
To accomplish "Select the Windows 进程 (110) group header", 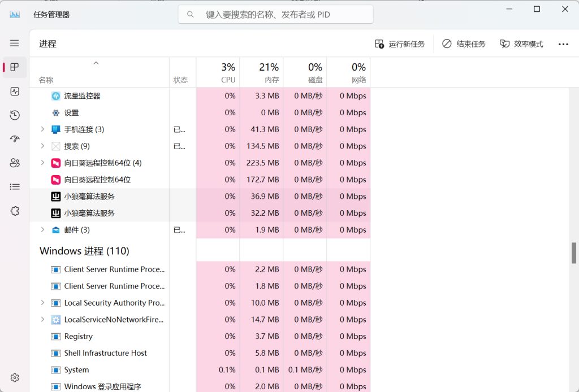I will pos(84,251).
